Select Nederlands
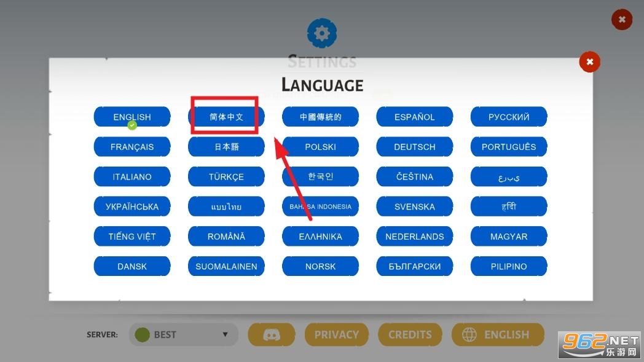The width and height of the screenshot is (644, 362). click(x=414, y=236)
